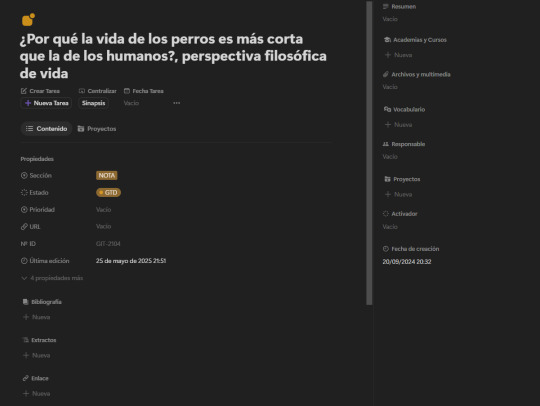
Task: Click the Archivos y multimedia paperclip icon
Action: (x=386, y=74)
